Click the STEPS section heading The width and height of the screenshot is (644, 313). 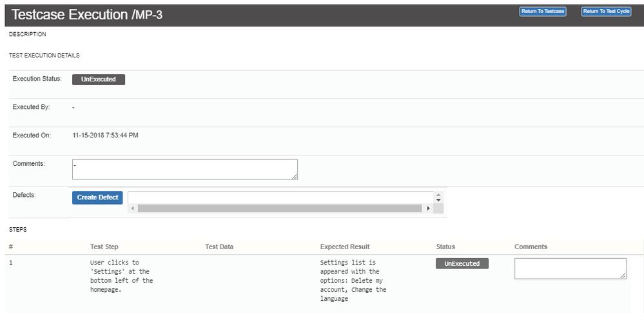(17, 230)
